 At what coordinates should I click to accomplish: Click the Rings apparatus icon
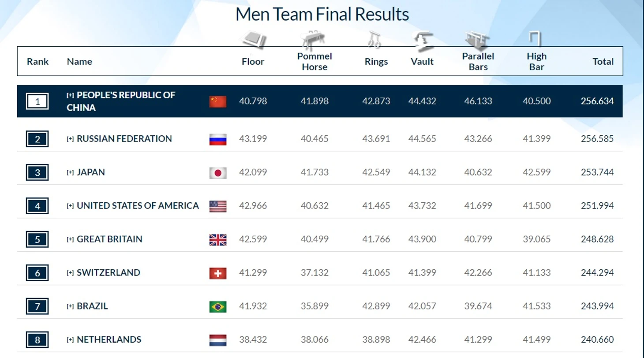coord(374,40)
